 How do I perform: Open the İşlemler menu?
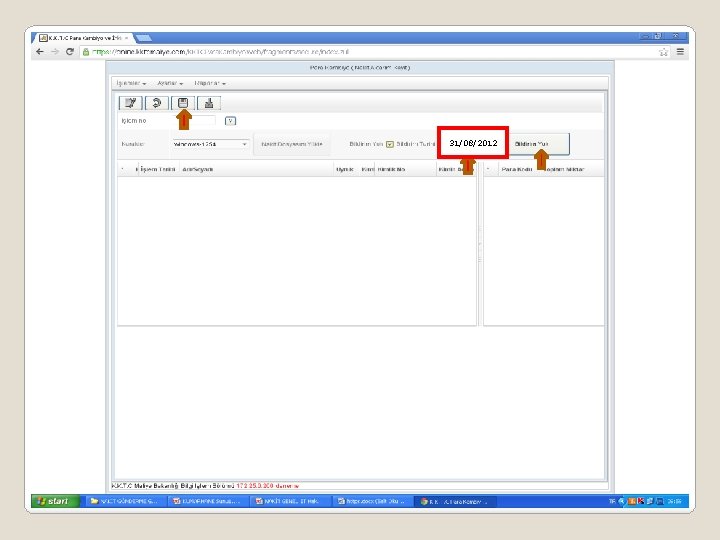point(131,83)
